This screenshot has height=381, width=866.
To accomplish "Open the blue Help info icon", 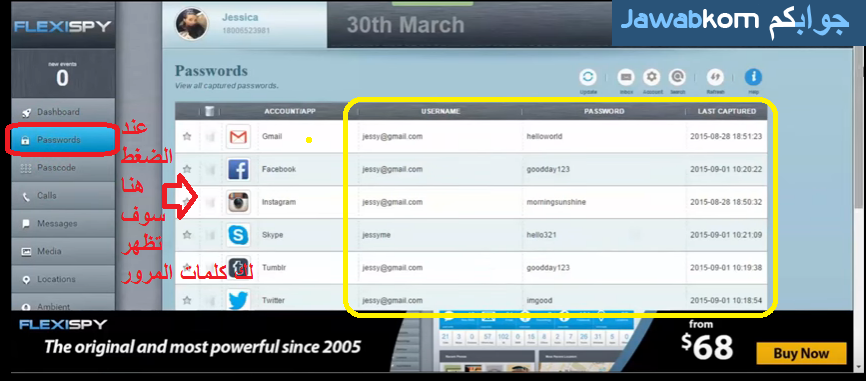I will [x=753, y=77].
